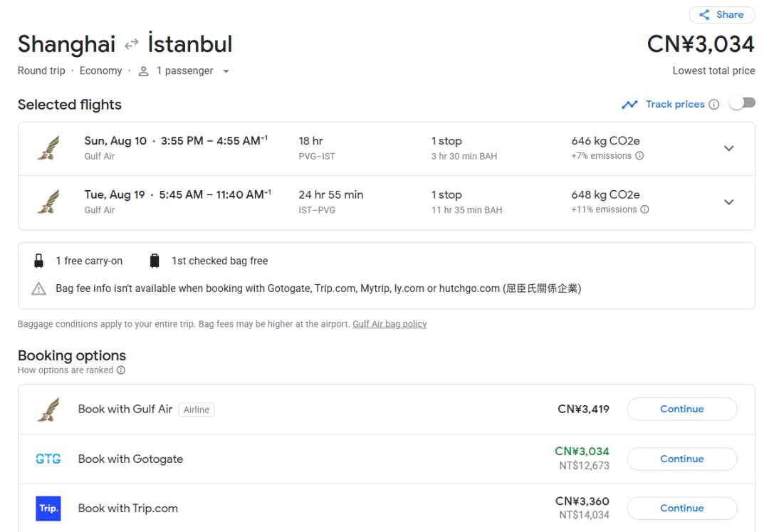Viewport: 769px width, 532px height.
Task: Click the 24 hr 55 min duration
Action: 331,194
